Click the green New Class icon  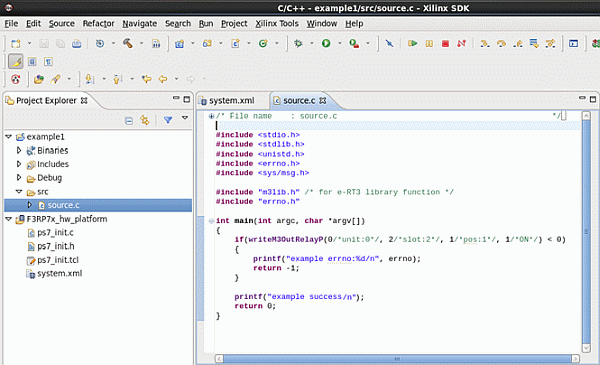(x=263, y=44)
